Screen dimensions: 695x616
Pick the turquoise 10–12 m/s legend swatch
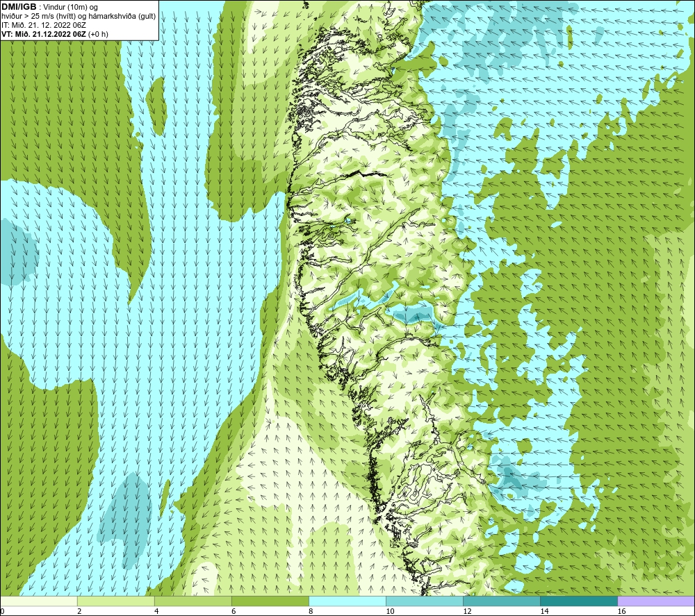click(424, 601)
